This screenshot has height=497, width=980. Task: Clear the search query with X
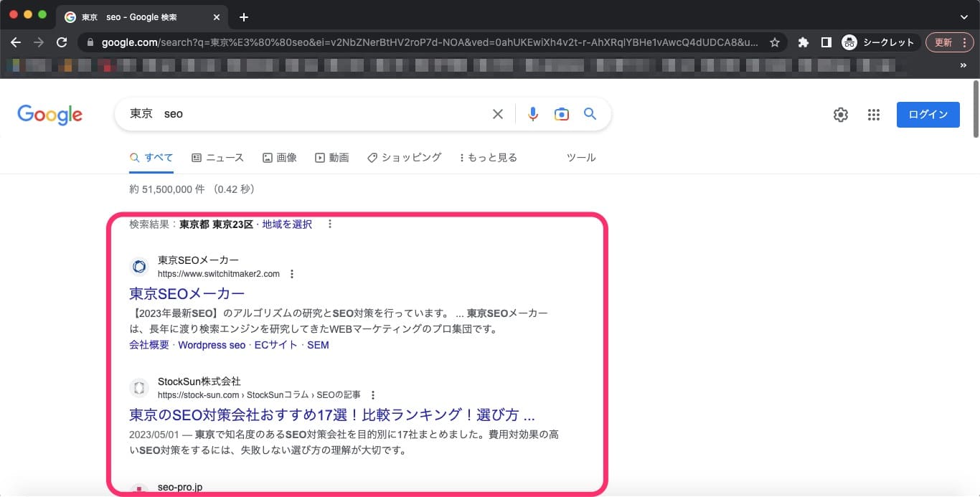tap(497, 114)
